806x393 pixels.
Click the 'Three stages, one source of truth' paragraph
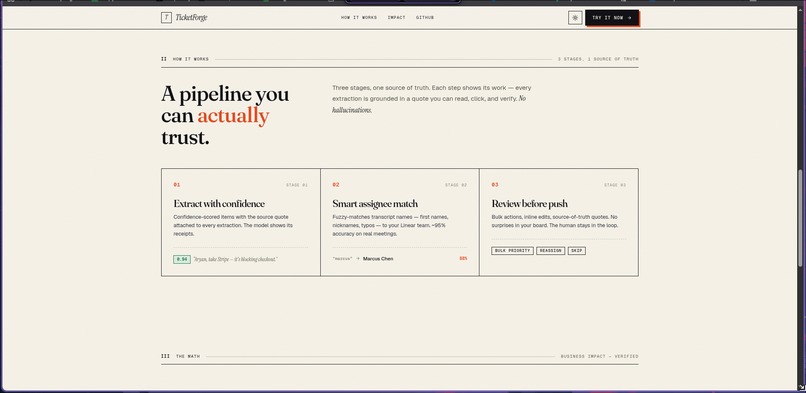[432, 99]
